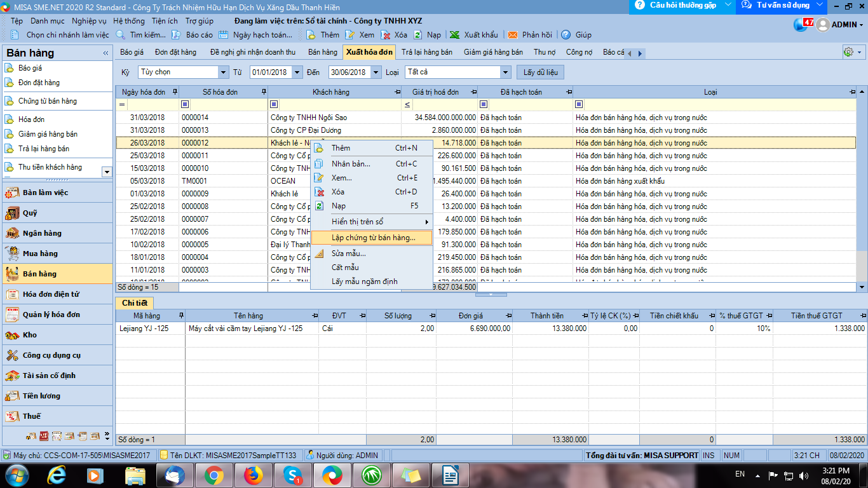Select invoice row 0000014 Công ty TNHH Ngôi Sao
The image size is (868, 488).
pyautogui.click(x=486, y=118)
